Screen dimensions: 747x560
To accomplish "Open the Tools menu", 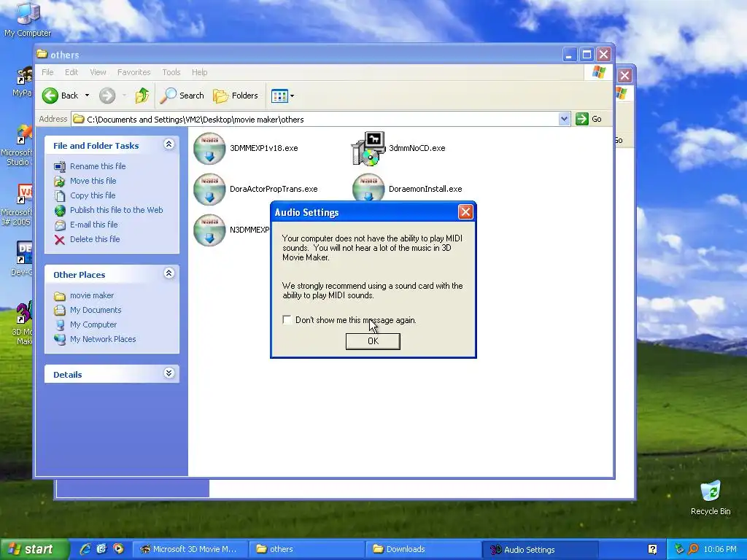I will coord(171,72).
